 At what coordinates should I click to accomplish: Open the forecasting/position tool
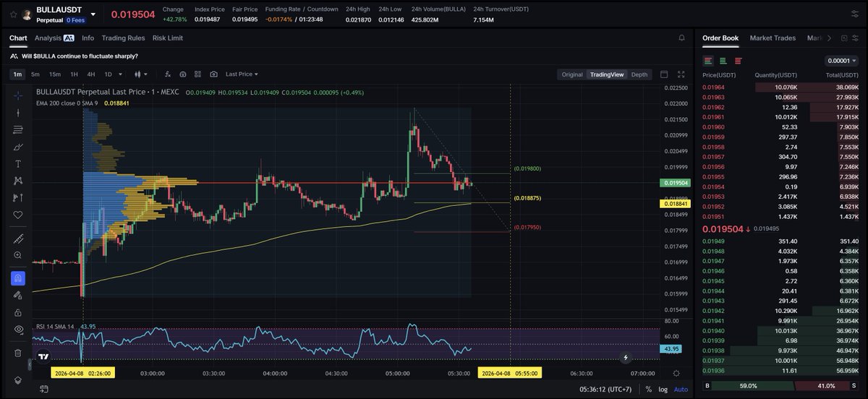[x=18, y=197]
